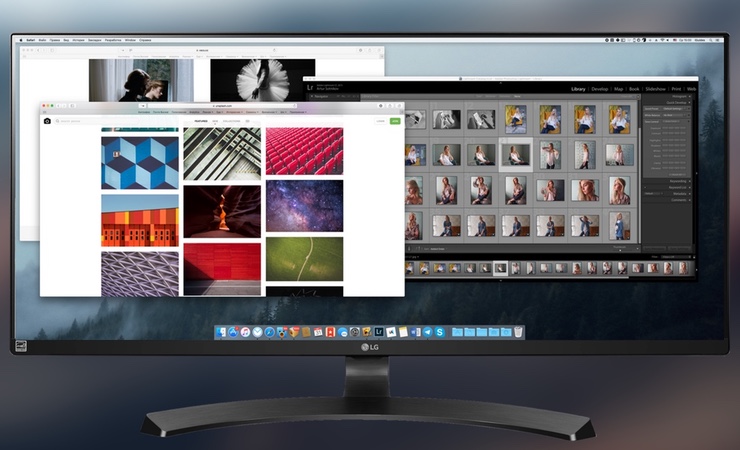The height and width of the screenshot is (450, 740).
Task: Open Safari compass icon in the dock
Action: pyautogui.click(x=269, y=332)
